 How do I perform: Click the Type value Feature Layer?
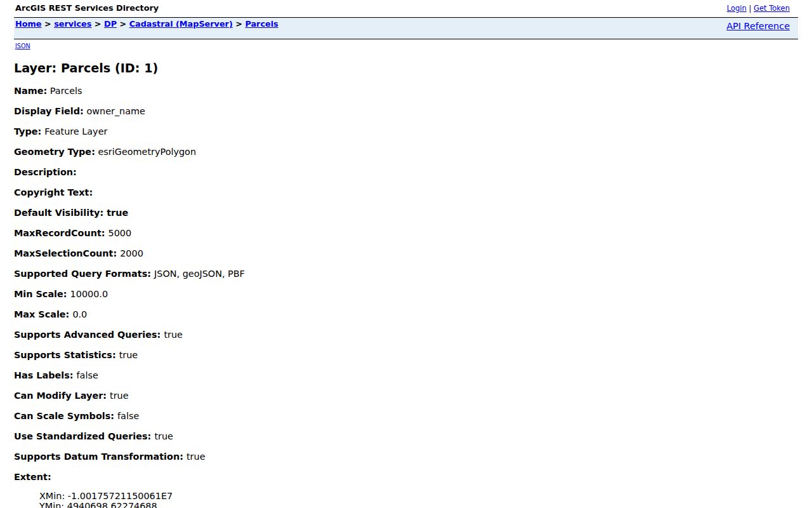click(76, 131)
